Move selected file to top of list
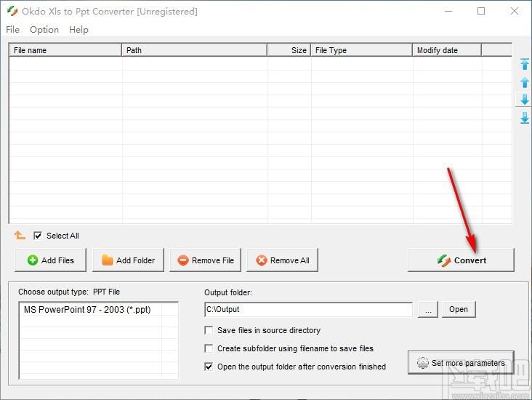The image size is (532, 400). pyautogui.click(x=525, y=64)
